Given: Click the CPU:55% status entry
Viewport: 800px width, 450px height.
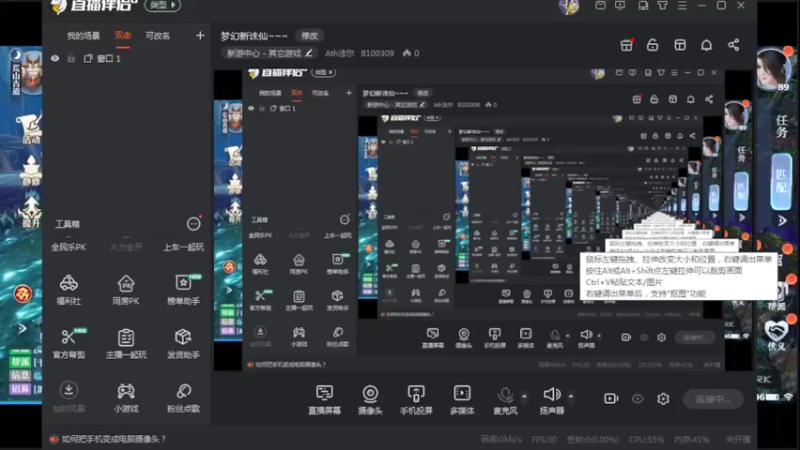Looking at the screenshot, I should click(645, 439).
